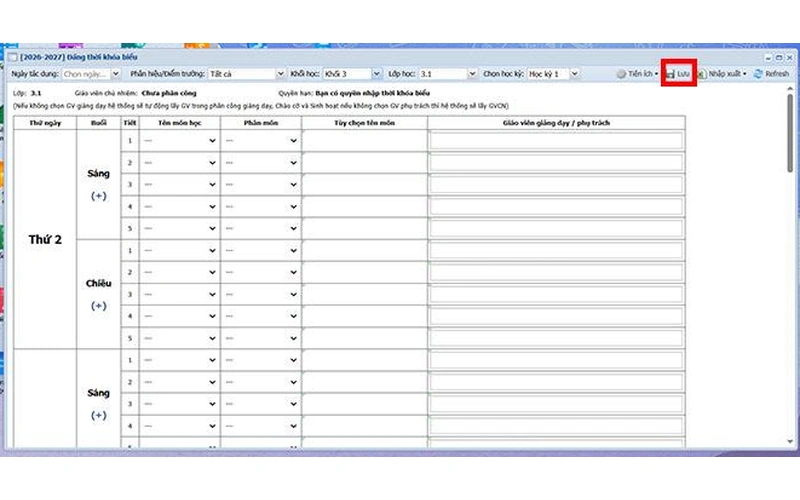Click the Refresh arrows icon
800x500 pixels.
coord(758,73)
